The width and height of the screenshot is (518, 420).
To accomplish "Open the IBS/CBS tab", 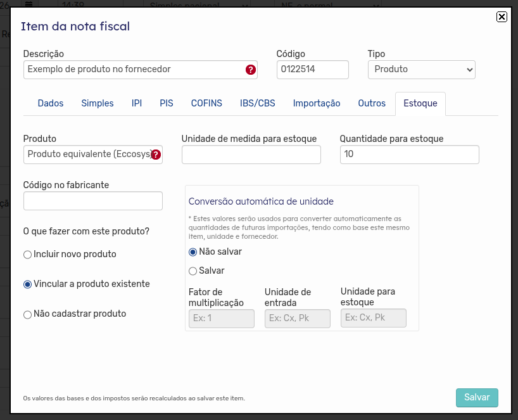I will click(x=257, y=103).
